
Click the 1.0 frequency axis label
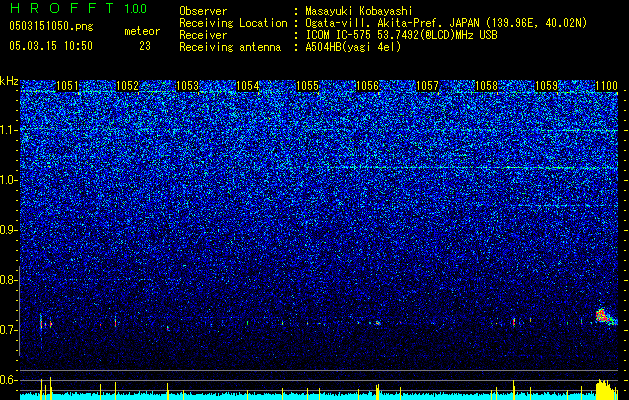tap(8, 180)
